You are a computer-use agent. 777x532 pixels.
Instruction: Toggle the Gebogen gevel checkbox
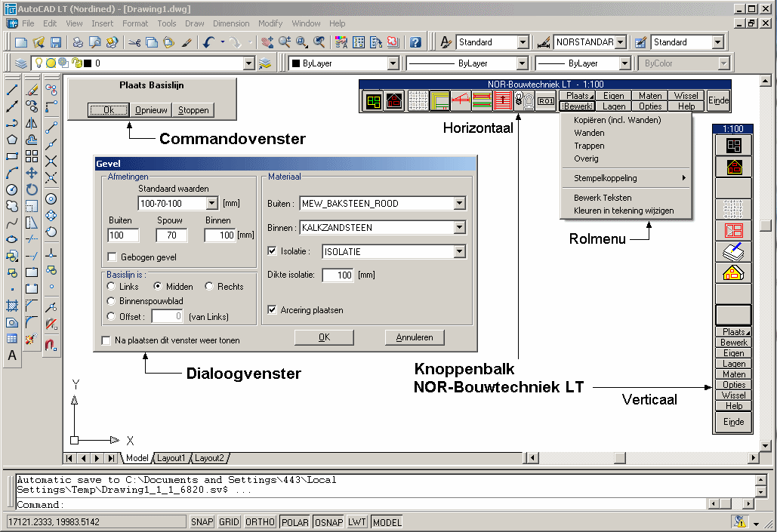(x=112, y=257)
